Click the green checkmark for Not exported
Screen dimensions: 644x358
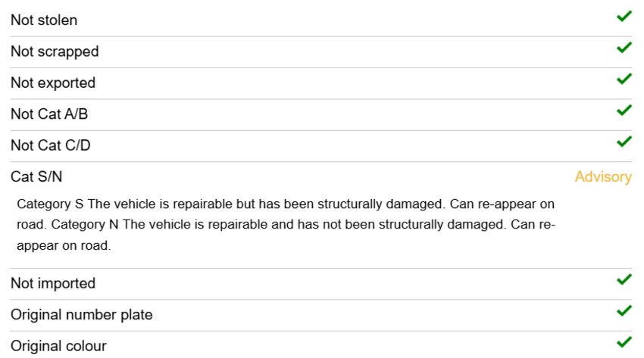tap(624, 79)
